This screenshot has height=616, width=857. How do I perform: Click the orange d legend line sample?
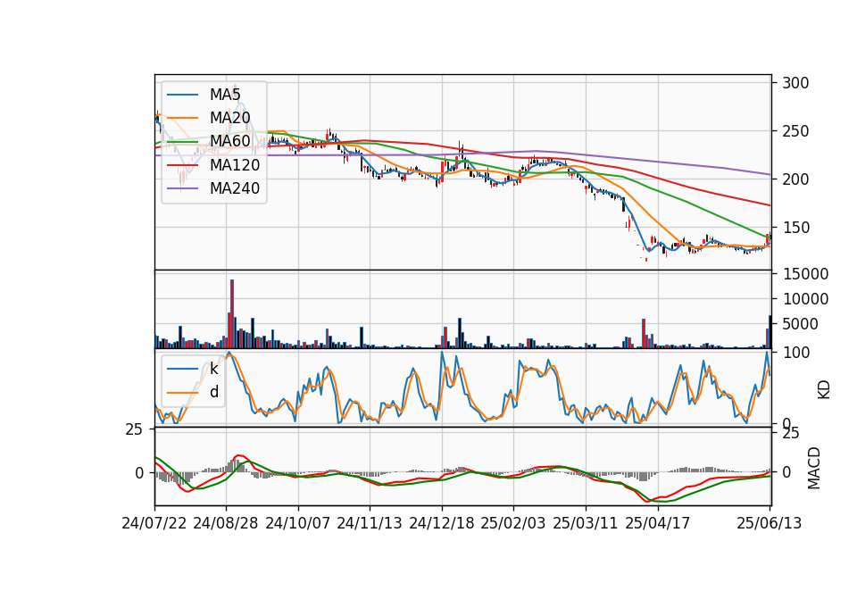[x=182, y=393]
